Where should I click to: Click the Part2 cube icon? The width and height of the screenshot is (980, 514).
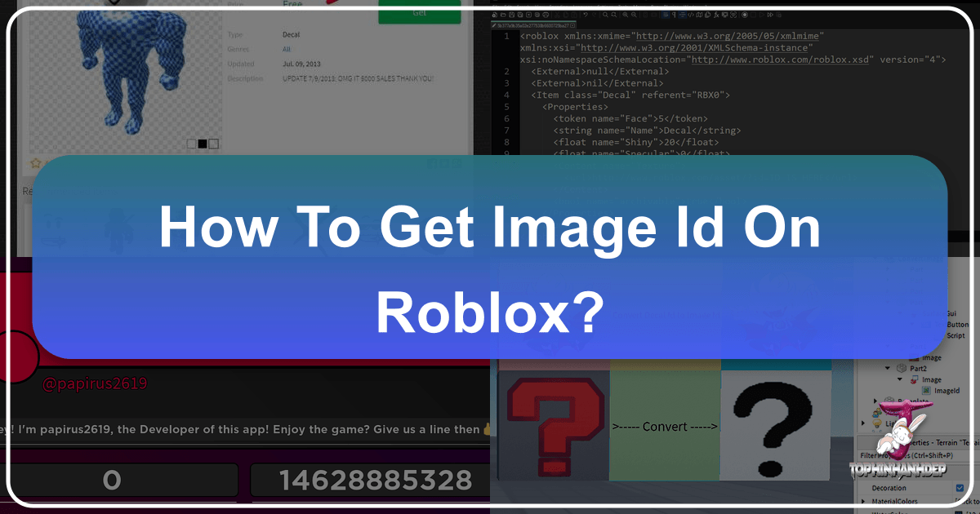pyautogui.click(x=900, y=366)
